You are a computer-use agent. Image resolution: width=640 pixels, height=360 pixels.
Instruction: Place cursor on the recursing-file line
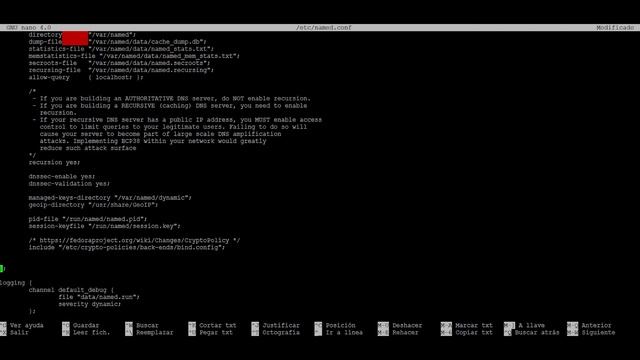pyautogui.click(x=121, y=70)
